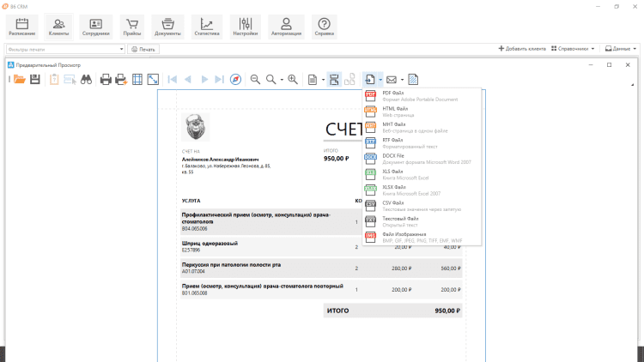Image resolution: width=644 pixels, height=362 pixels.
Task: Export as XLSX Файл
Action: (x=422, y=190)
